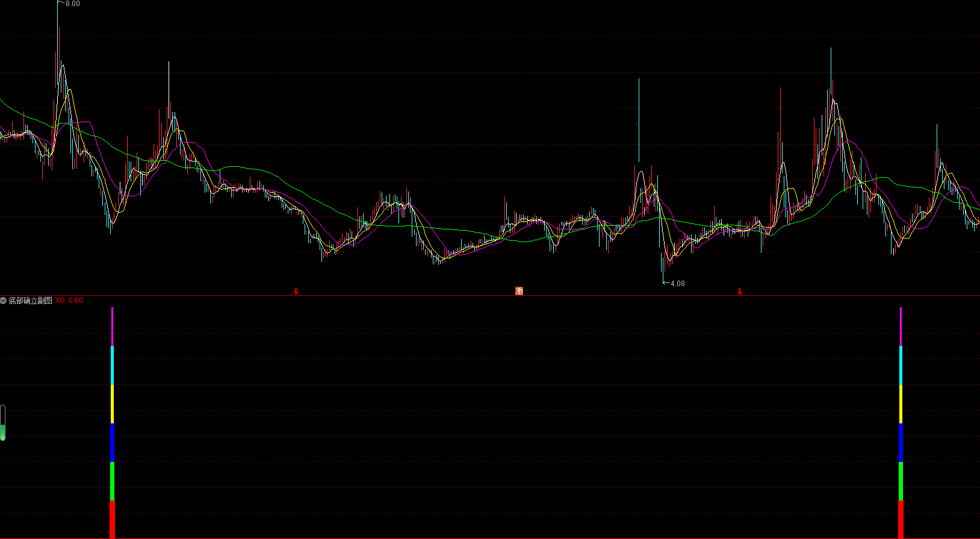This screenshot has width=980, height=539.
Task: Click the 4.08 low price label
Action: tap(677, 283)
